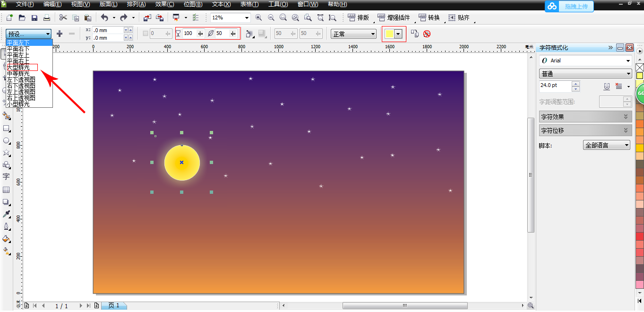Click the no-fill X swatch in palette

coord(640,68)
